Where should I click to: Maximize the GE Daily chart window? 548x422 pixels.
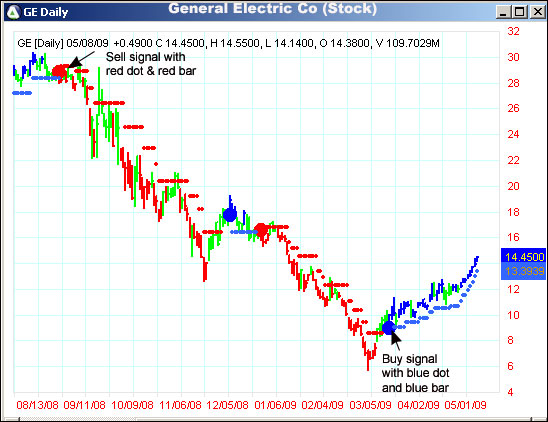tap(520, 12)
